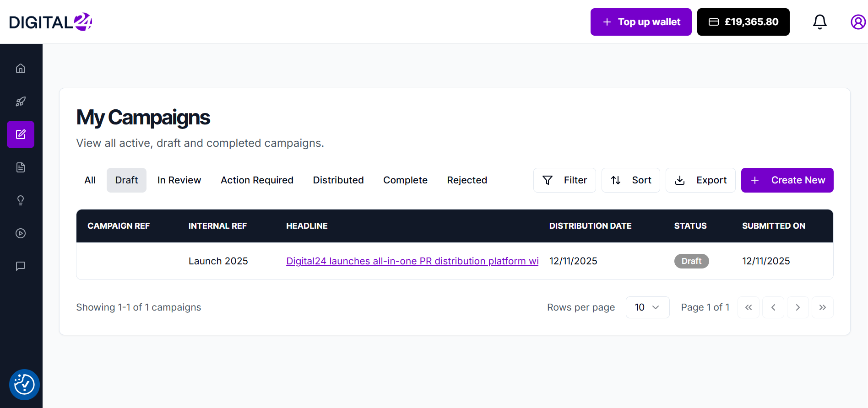Open the Filter options

point(564,180)
